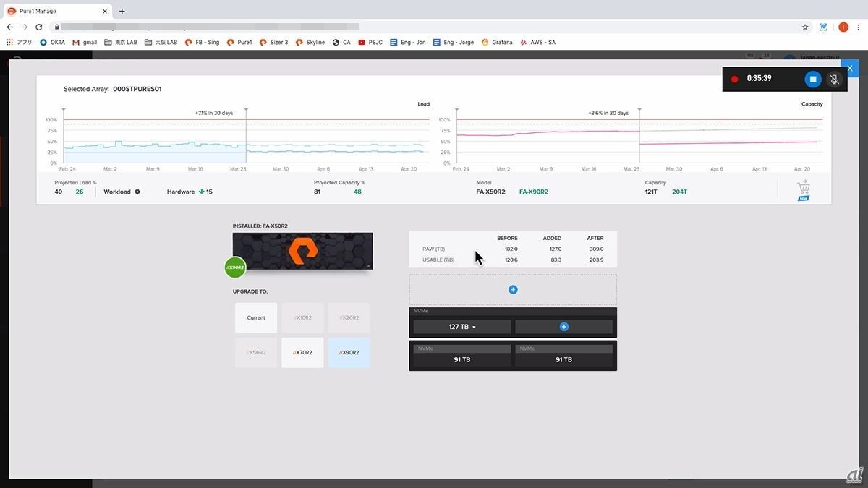Click the Hardware down arrow indicator
This screenshot has height=488, width=868.
point(201,192)
